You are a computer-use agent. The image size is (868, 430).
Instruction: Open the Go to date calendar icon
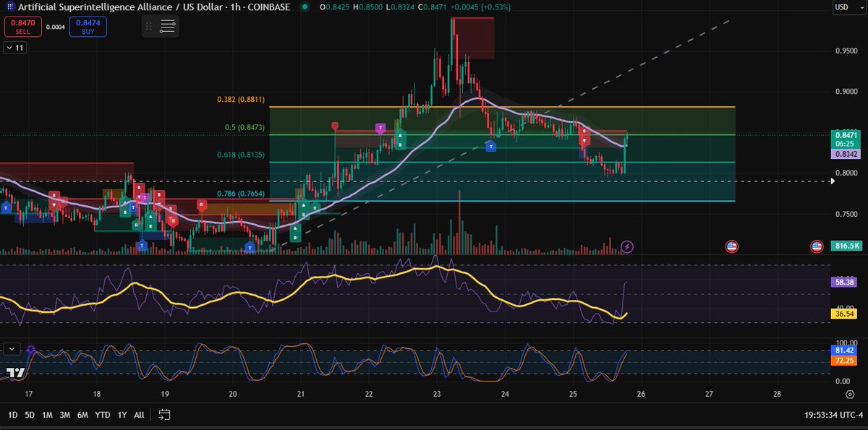coord(164,415)
